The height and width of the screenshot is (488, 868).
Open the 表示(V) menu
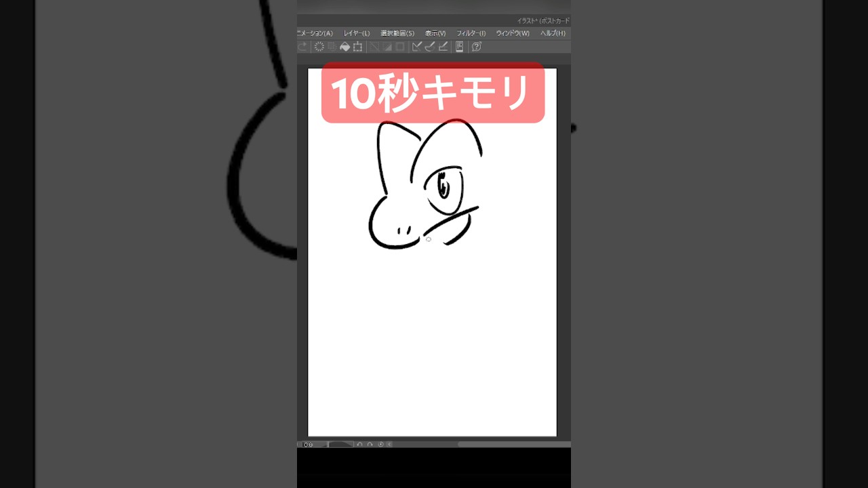coord(437,33)
